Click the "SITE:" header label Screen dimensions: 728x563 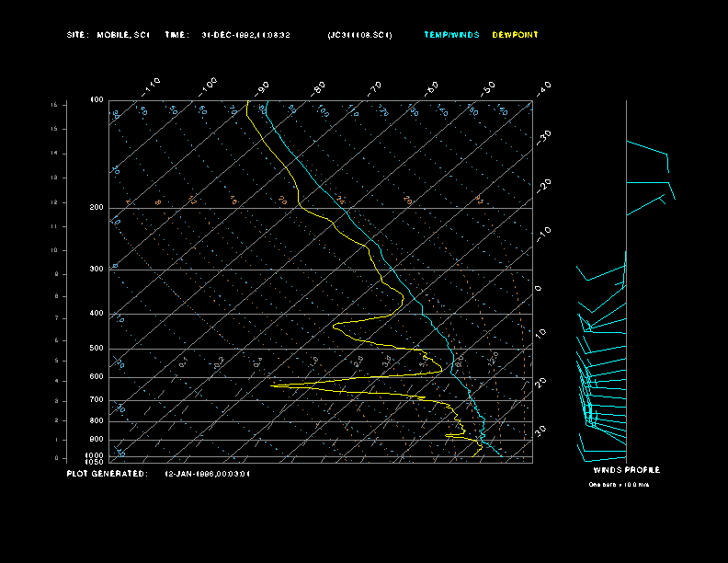tap(77, 35)
